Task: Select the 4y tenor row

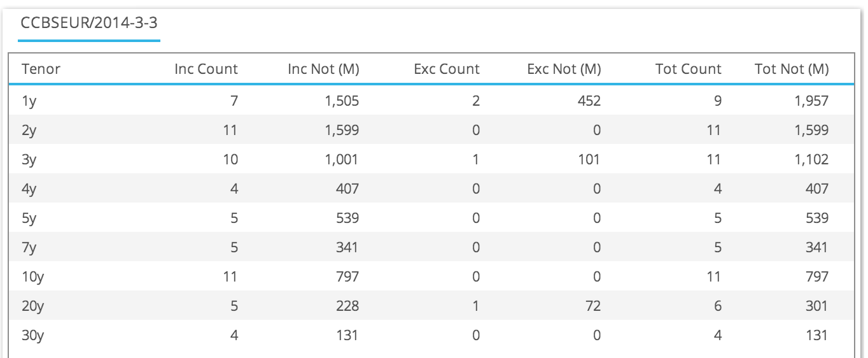Action: coord(431,189)
